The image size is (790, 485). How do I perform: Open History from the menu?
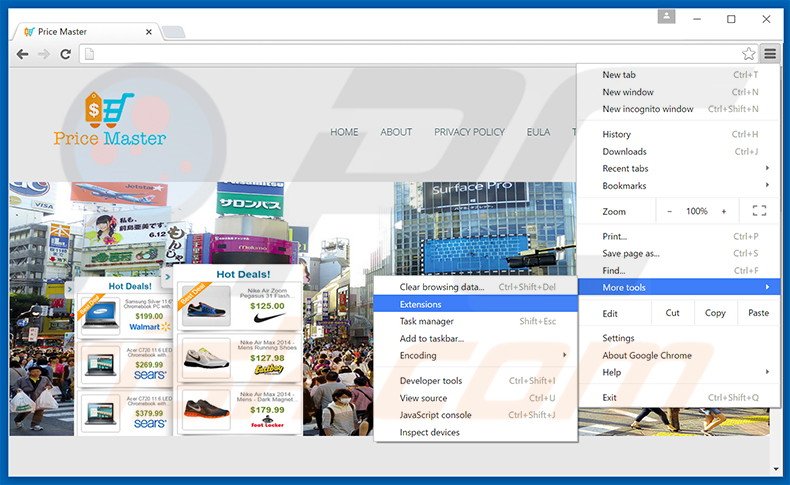[x=679, y=134]
